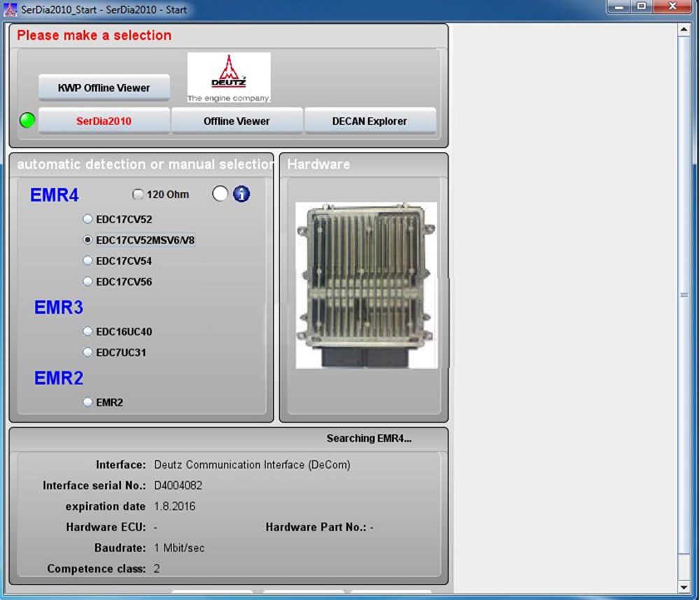Open the KWP Offline Viewer
The width and height of the screenshot is (700, 600).
(x=104, y=88)
